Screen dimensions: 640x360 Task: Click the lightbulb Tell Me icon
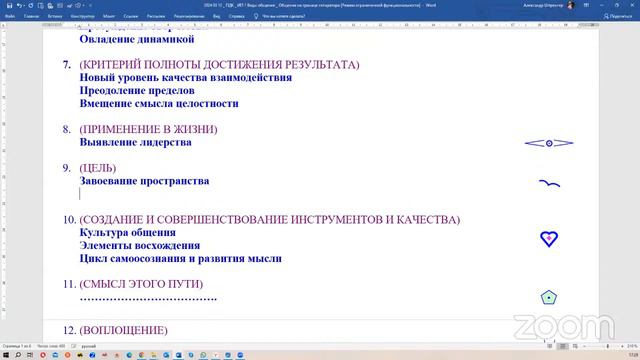point(256,16)
